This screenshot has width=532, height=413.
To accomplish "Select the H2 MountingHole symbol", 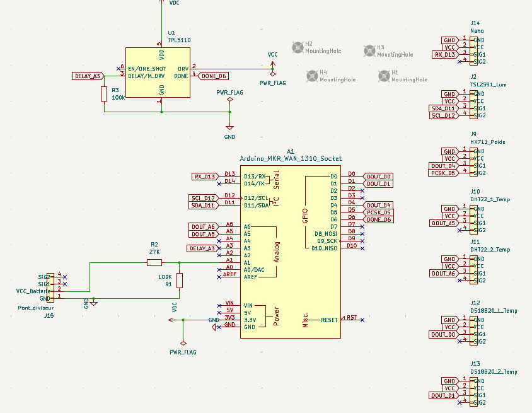I will 298,47.
